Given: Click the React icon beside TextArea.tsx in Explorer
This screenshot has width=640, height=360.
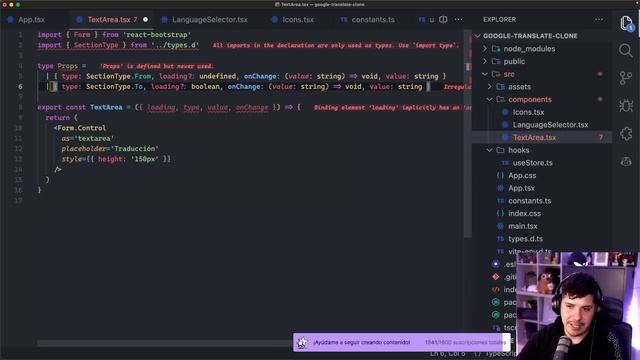Looking at the screenshot, I should pos(505,138).
